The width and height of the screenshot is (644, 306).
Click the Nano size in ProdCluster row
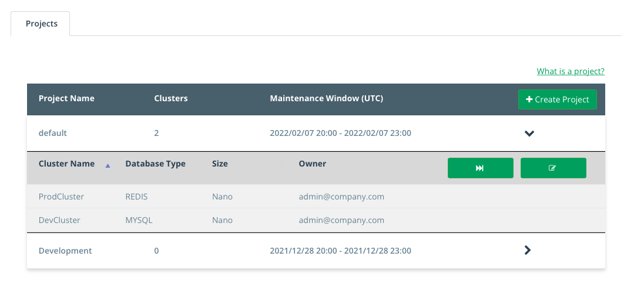click(222, 197)
